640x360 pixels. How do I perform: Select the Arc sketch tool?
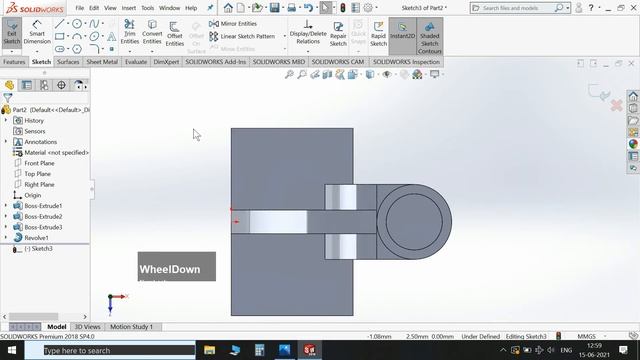click(x=77, y=37)
